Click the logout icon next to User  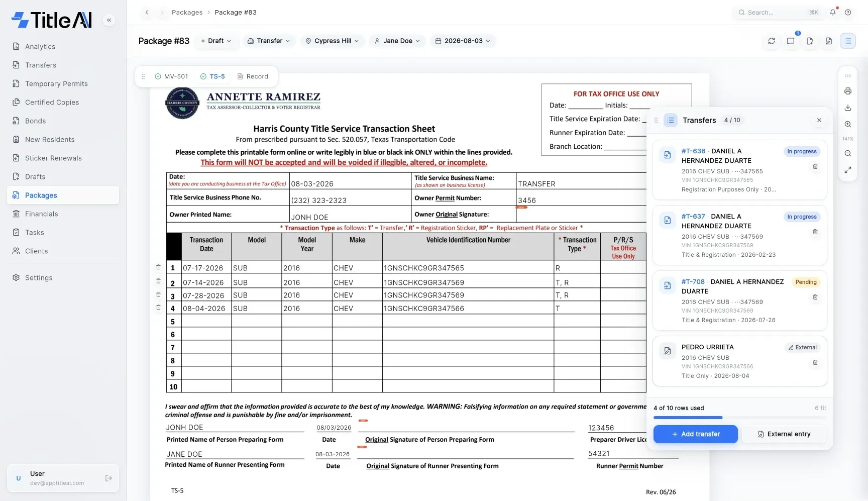pos(108,478)
